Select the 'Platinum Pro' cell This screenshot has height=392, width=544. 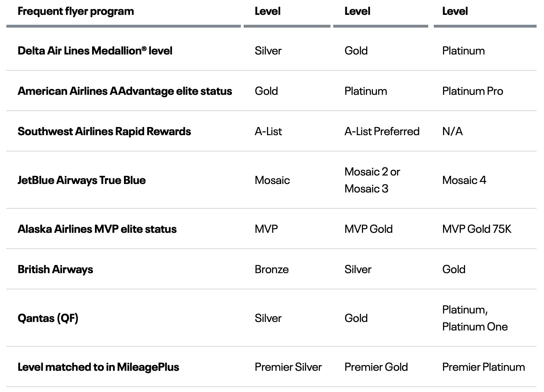point(472,91)
